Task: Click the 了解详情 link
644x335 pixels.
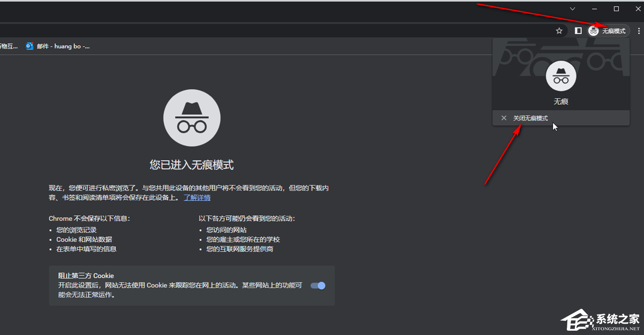Action: 197,197
